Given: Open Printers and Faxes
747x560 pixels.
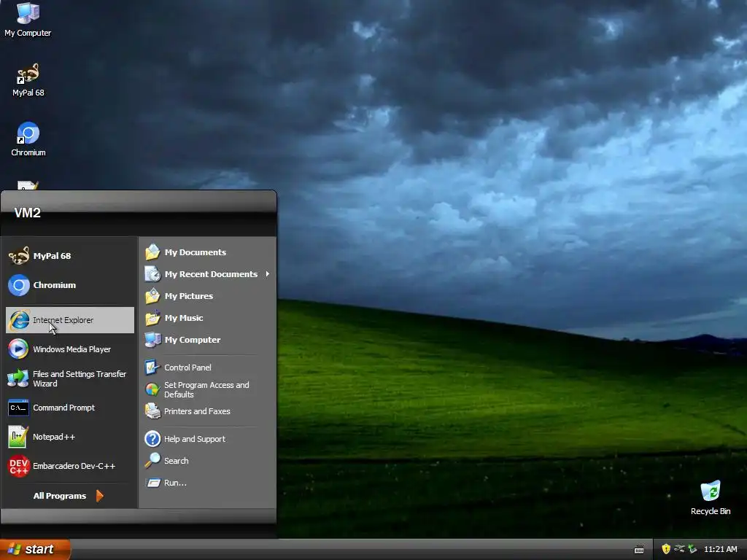Looking at the screenshot, I should coord(207,411).
